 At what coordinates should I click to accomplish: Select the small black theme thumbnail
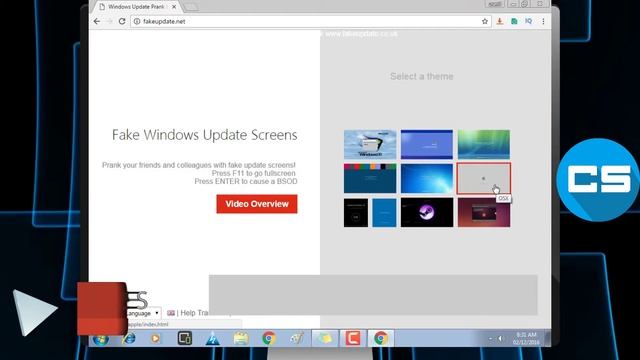click(x=356, y=212)
